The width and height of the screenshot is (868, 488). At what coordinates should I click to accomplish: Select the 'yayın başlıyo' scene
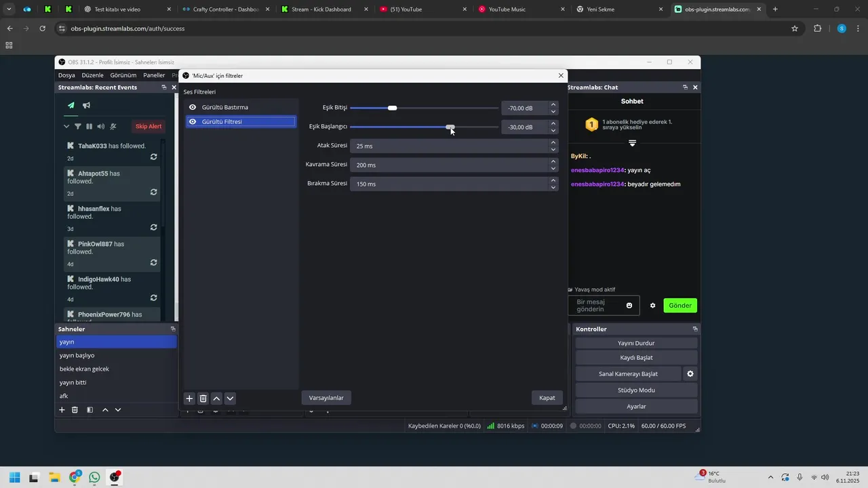pyautogui.click(x=116, y=355)
